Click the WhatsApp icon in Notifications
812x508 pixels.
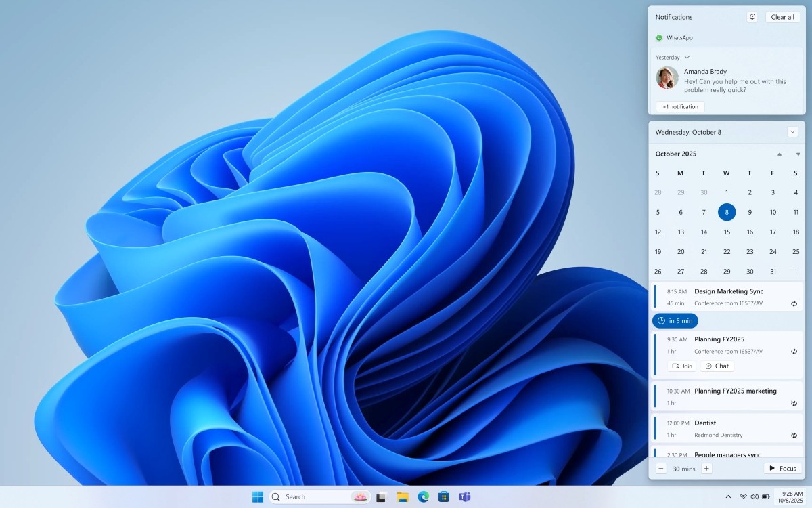(x=659, y=37)
